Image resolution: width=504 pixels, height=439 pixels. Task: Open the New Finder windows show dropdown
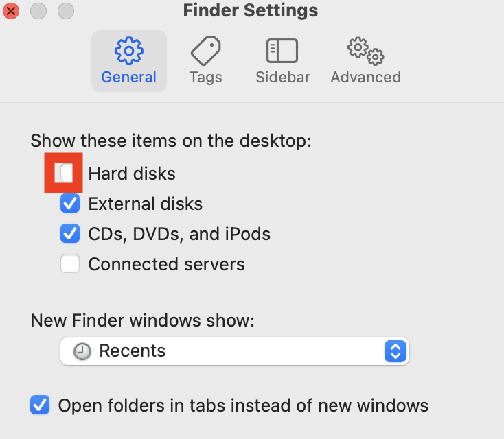[233, 351]
